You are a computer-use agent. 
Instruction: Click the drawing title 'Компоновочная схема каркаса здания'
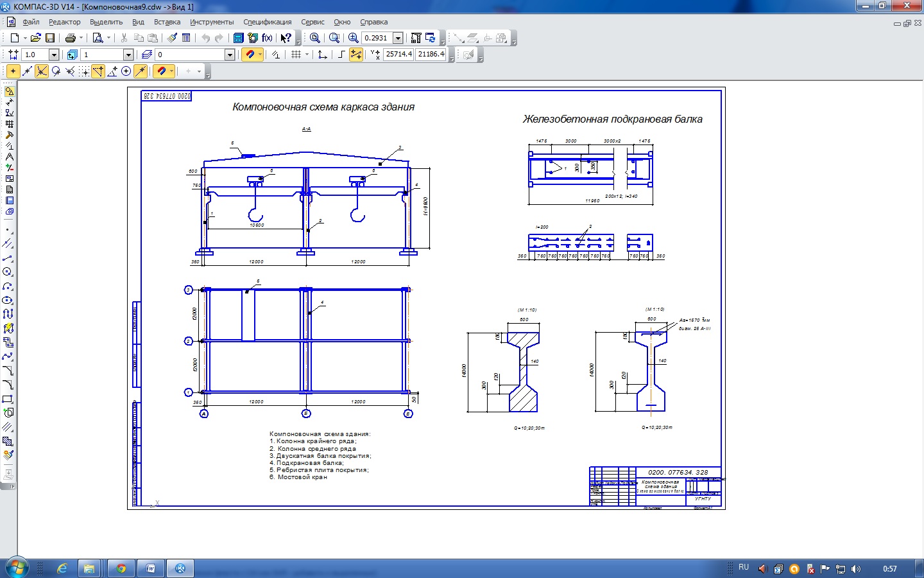(323, 107)
